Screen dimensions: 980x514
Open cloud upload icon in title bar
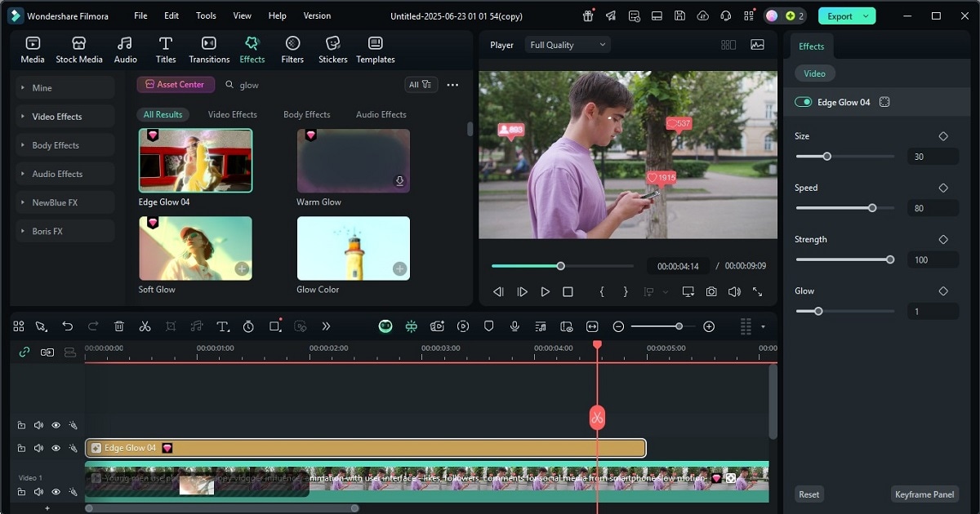click(x=702, y=16)
